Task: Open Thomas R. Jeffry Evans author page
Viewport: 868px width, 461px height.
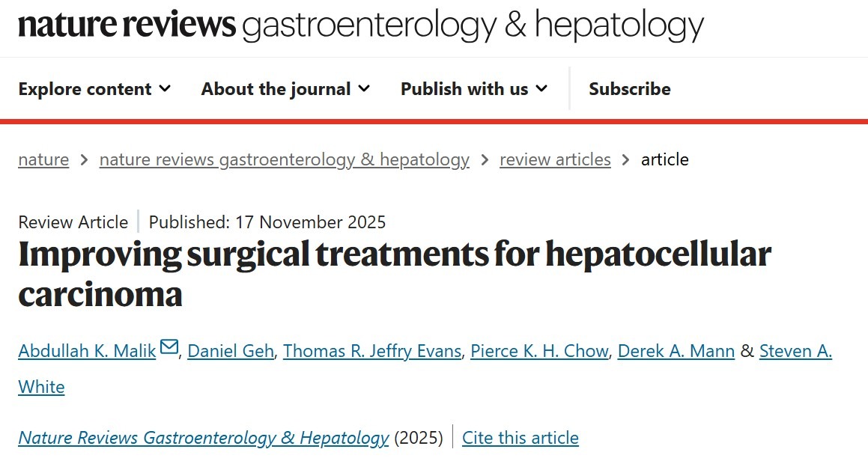Action: tap(371, 350)
